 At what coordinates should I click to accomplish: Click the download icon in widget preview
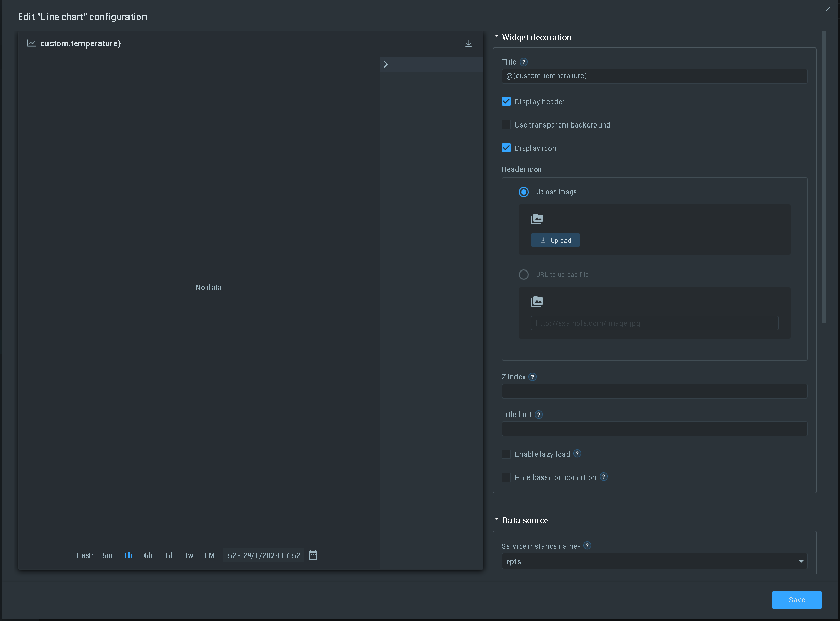point(469,43)
